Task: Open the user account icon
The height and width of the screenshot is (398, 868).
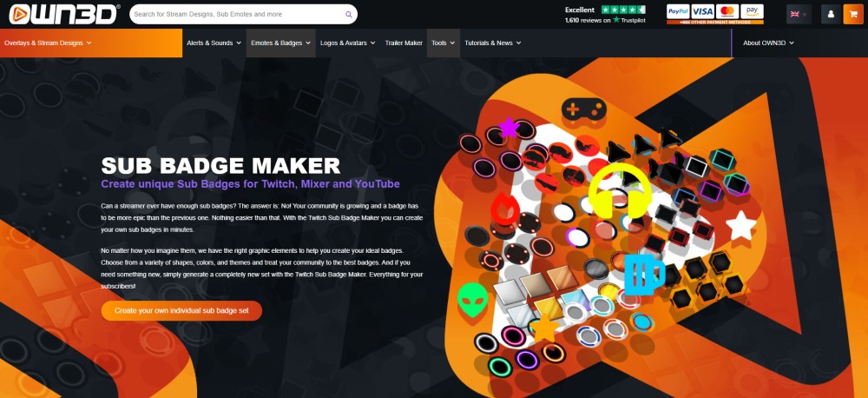Action: click(x=831, y=15)
